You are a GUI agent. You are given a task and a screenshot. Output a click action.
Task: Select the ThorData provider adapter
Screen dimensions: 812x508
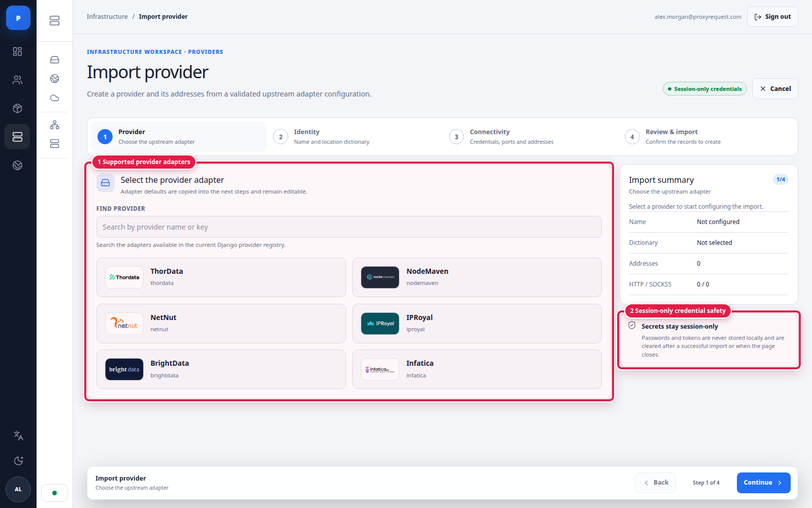(x=221, y=277)
